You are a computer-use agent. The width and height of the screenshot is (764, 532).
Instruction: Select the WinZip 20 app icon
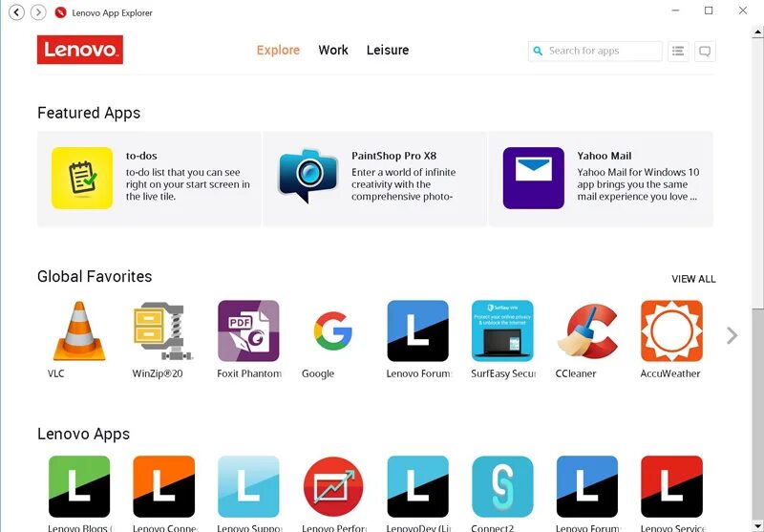[x=163, y=330]
